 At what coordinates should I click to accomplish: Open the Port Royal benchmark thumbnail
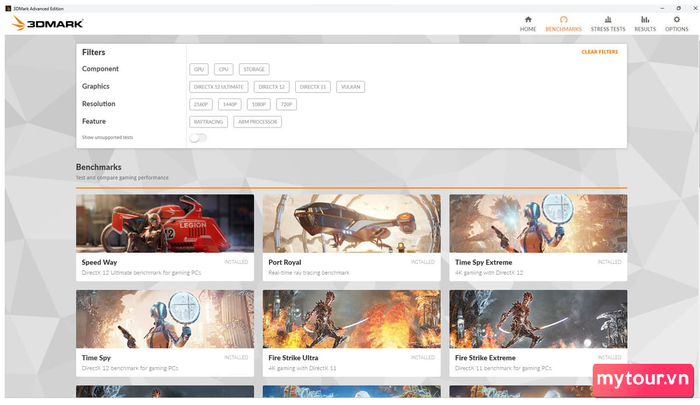[351, 223]
